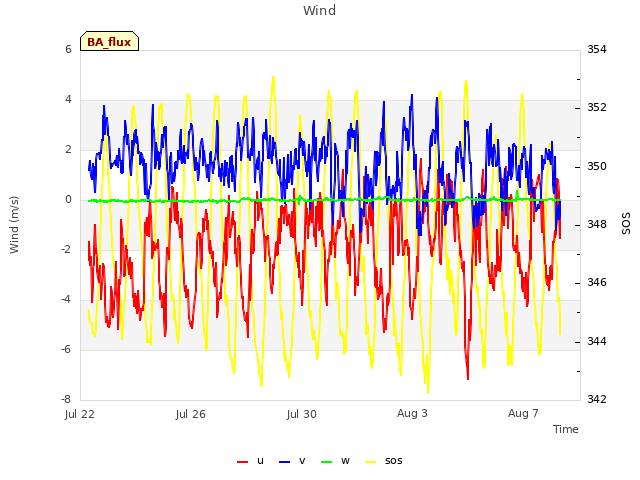Click the '-6' left y-axis tick
The width and height of the screenshot is (640, 480).
66,349
